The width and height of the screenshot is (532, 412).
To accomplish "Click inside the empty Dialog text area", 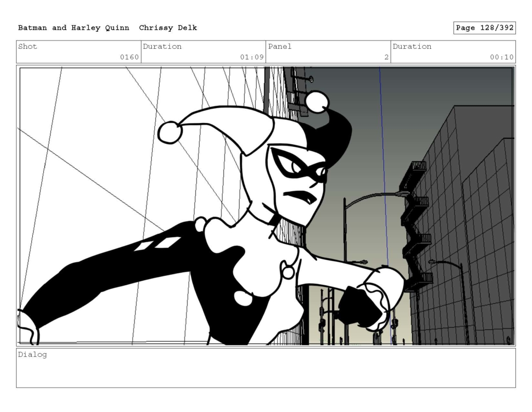I will click(266, 368).
